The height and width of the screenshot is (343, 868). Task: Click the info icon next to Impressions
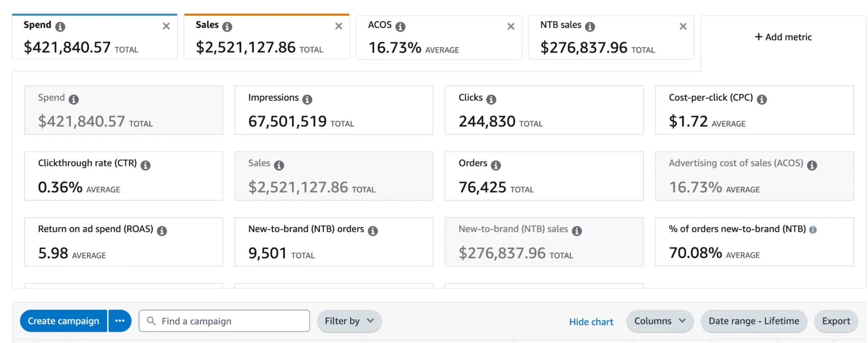(x=307, y=99)
